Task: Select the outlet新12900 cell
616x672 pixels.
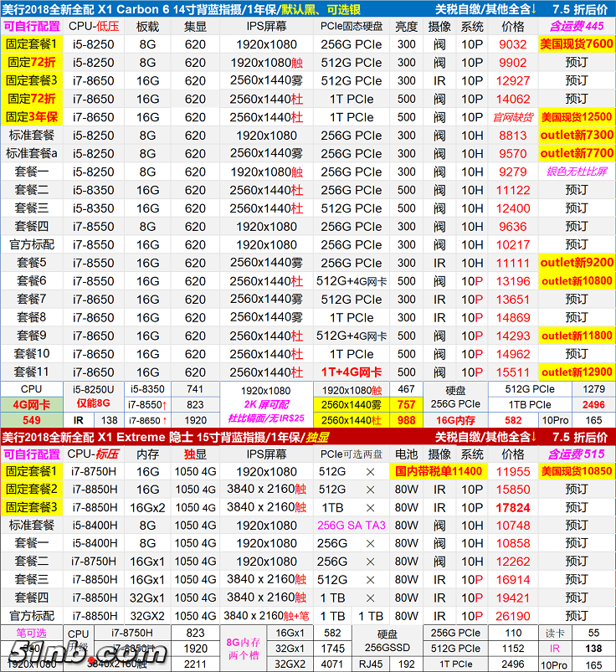Action: click(x=576, y=372)
